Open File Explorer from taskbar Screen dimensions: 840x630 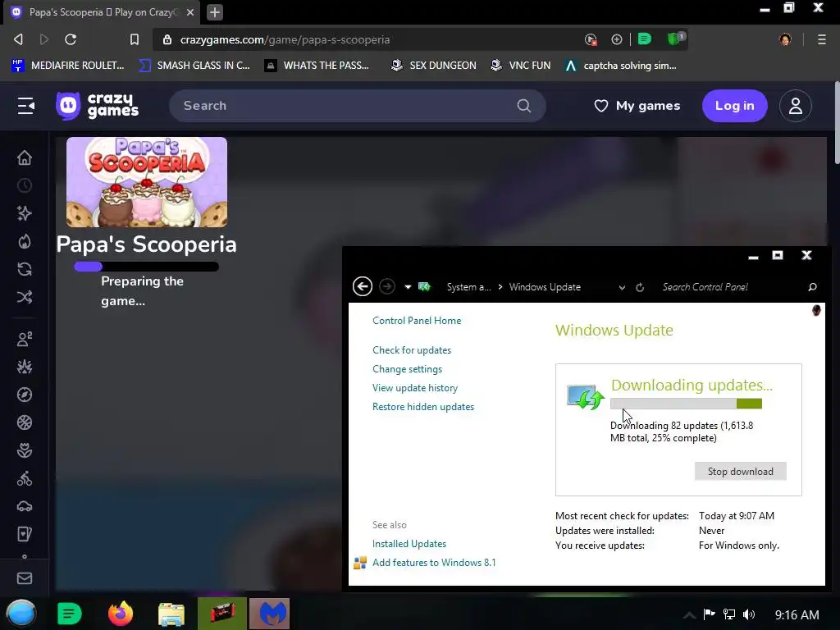coord(171,614)
